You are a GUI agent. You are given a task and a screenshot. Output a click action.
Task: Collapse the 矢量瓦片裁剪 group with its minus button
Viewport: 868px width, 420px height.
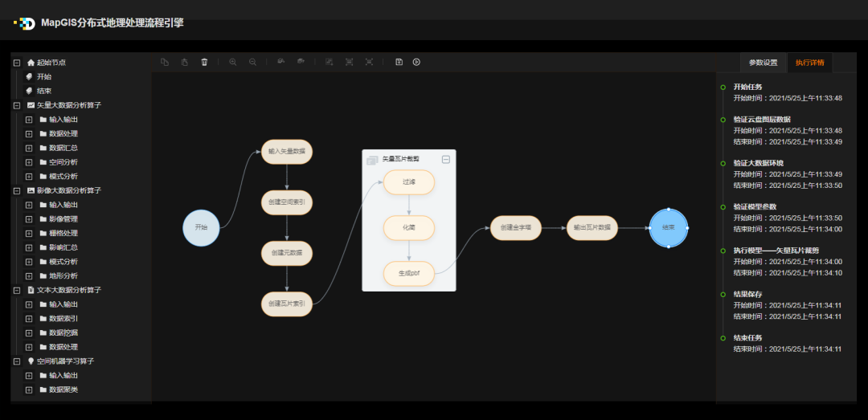(446, 159)
